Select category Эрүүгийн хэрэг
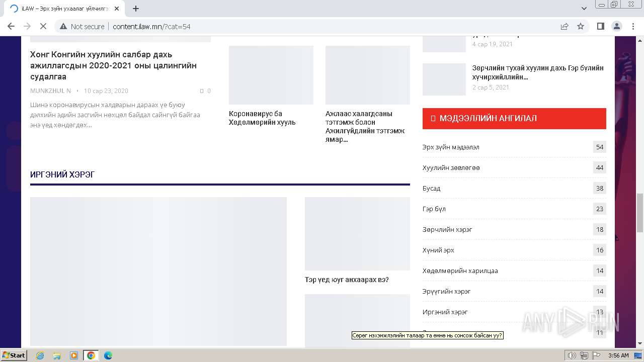644x362 pixels. [447, 292]
